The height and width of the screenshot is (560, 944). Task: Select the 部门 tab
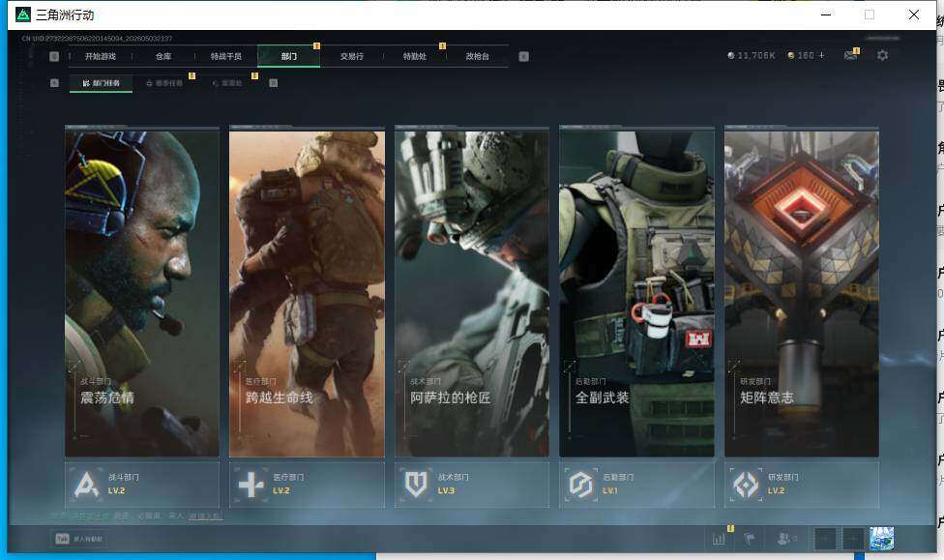pyautogui.click(x=289, y=57)
